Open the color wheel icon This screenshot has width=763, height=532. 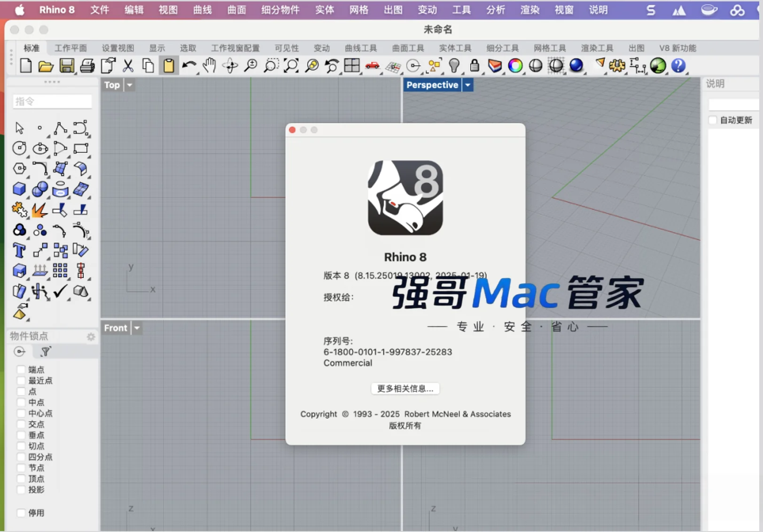(515, 66)
